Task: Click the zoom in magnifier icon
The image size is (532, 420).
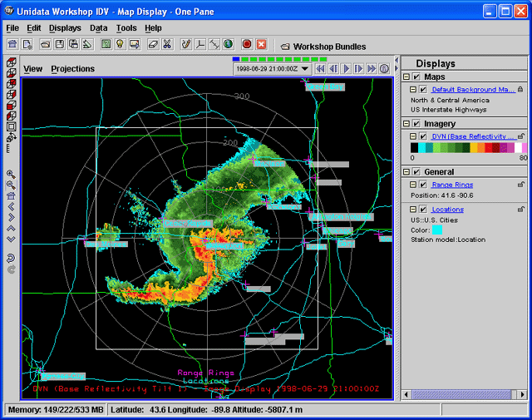Action: point(11,175)
